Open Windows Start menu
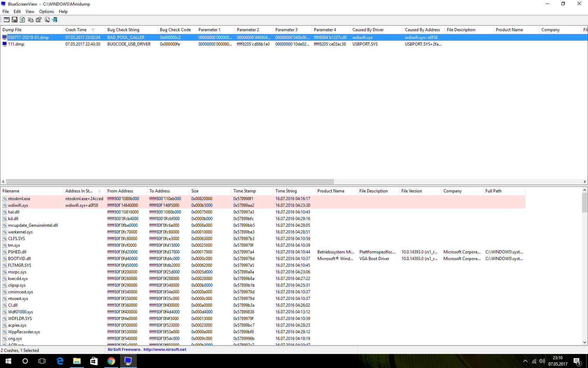This screenshot has width=588, height=368. coord(8,361)
